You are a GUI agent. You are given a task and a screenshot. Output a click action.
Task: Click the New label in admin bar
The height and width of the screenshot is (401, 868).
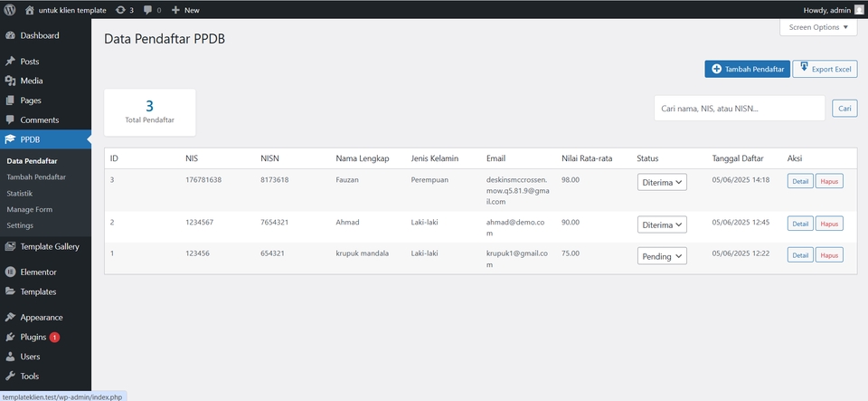[192, 10]
